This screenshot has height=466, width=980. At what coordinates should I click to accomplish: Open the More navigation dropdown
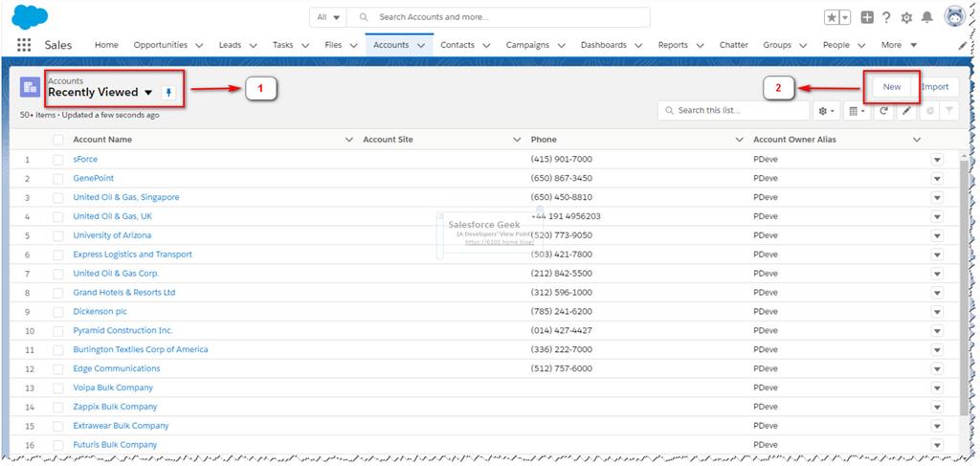point(900,45)
